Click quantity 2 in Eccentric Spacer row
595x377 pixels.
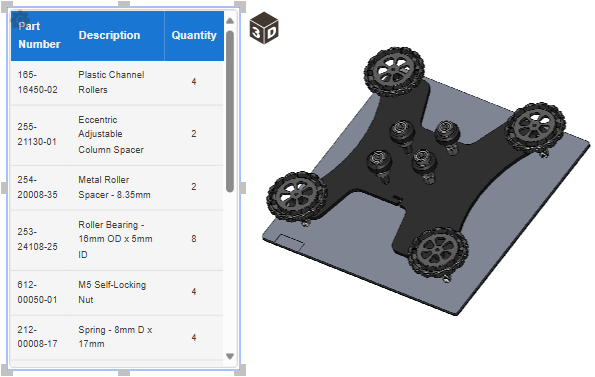click(194, 134)
